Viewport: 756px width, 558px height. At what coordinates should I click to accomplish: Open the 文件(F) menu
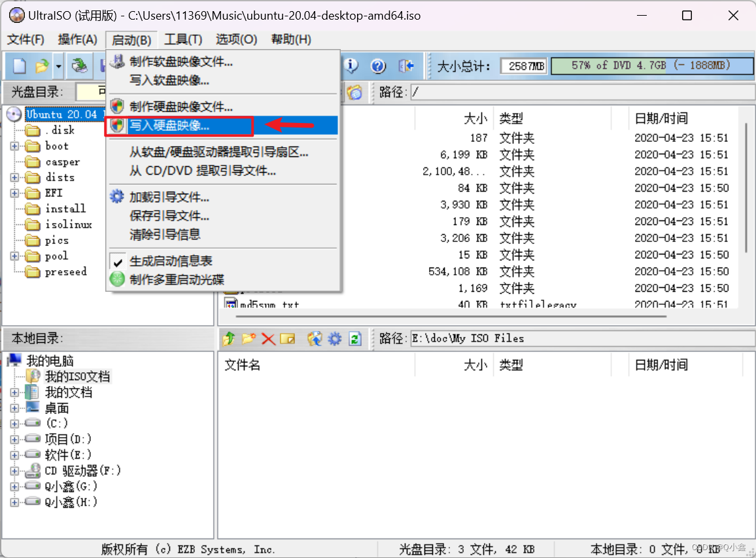[x=26, y=39]
